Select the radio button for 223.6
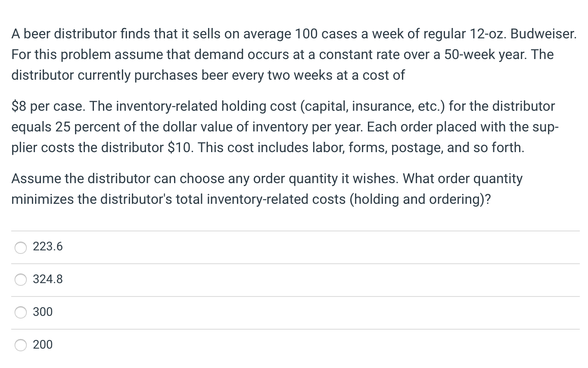Image resolution: width=588 pixels, height=368 pixels. [x=20, y=248]
